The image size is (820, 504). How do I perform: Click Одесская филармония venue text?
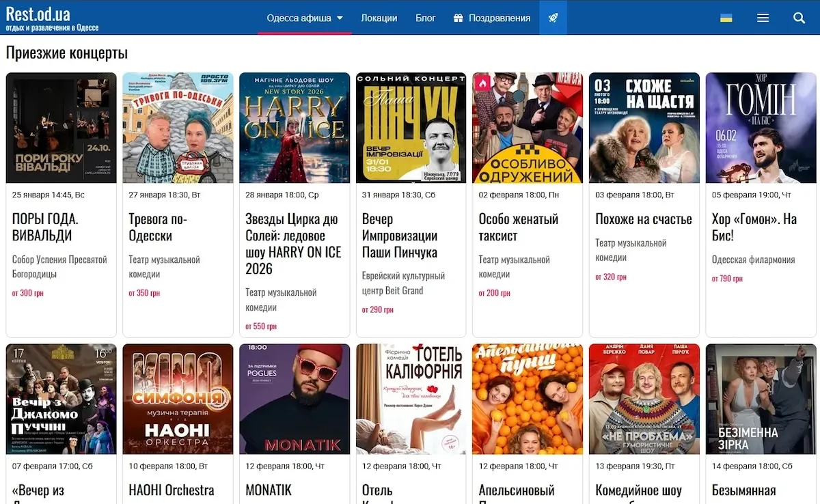753,260
